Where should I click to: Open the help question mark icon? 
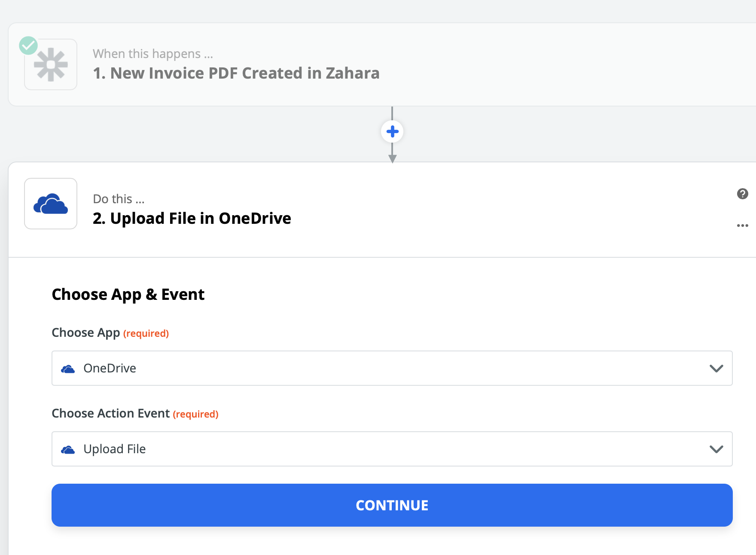pyautogui.click(x=742, y=194)
